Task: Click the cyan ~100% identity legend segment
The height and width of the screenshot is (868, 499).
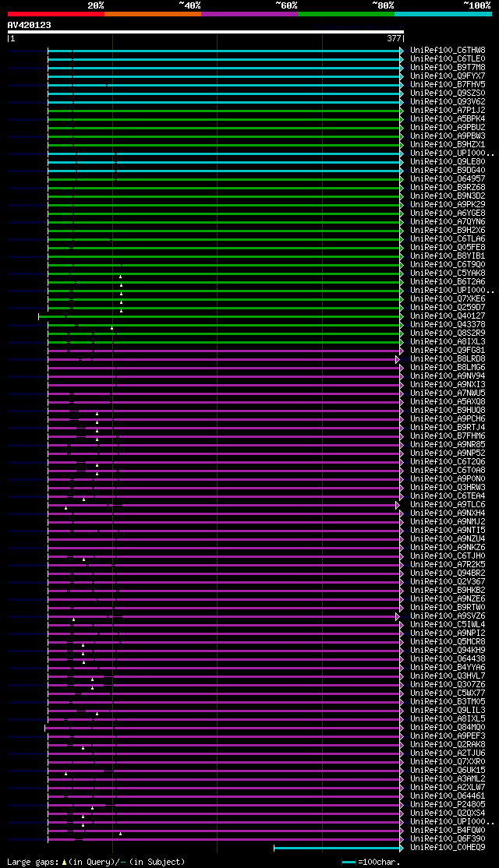Action: pos(443,13)
